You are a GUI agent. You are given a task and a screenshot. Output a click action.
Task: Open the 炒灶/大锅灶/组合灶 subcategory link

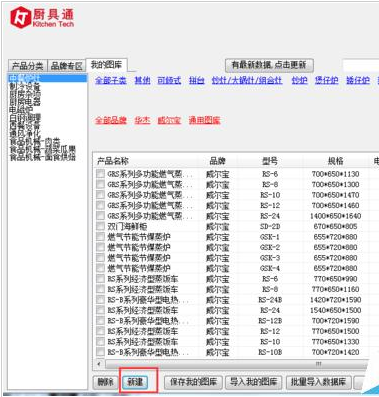click(247, 80)
